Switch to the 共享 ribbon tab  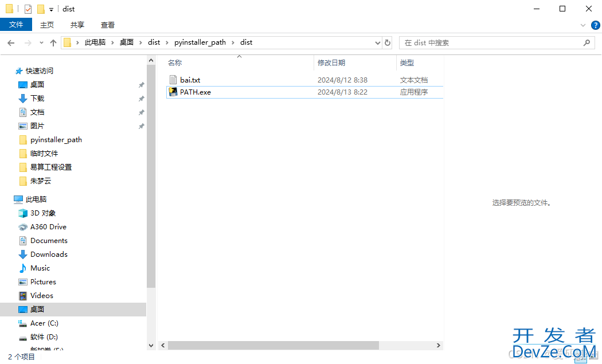(77, 25)
